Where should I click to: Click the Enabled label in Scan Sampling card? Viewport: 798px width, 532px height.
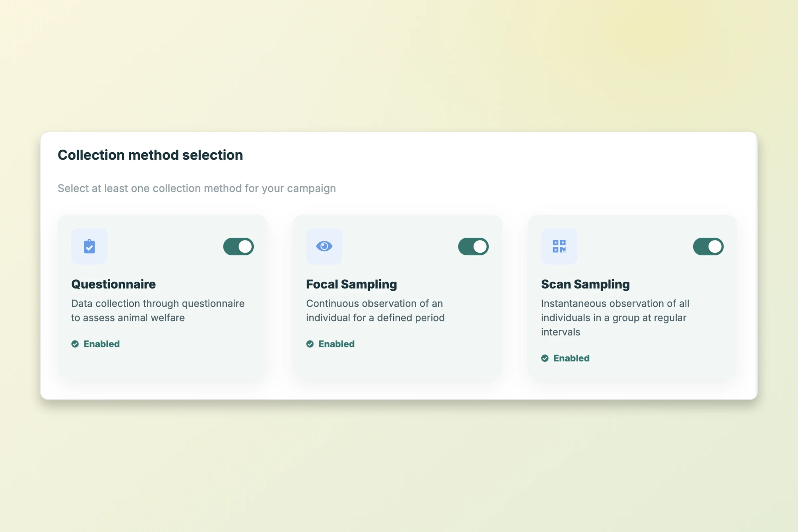pyautogui.click(x=571, y=358)
